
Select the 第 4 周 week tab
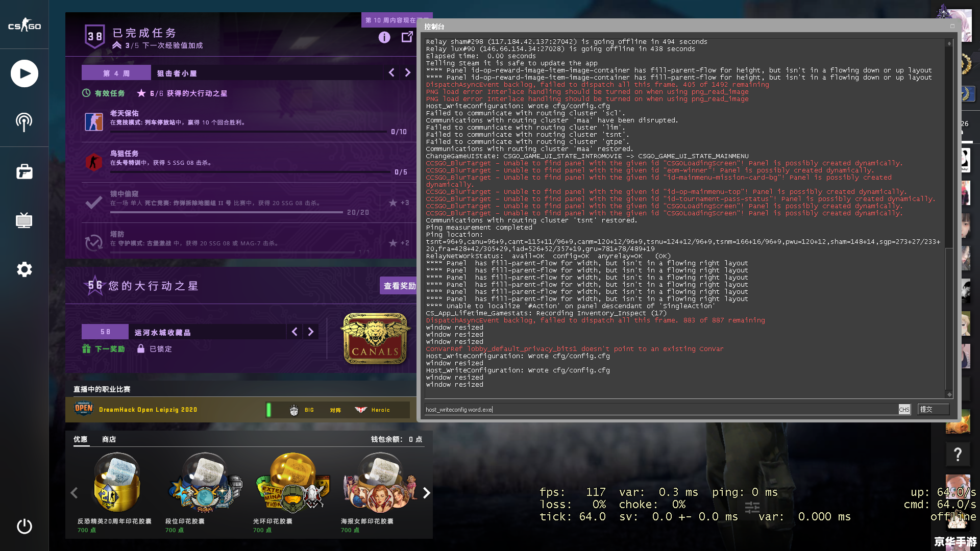coord(116,73)
